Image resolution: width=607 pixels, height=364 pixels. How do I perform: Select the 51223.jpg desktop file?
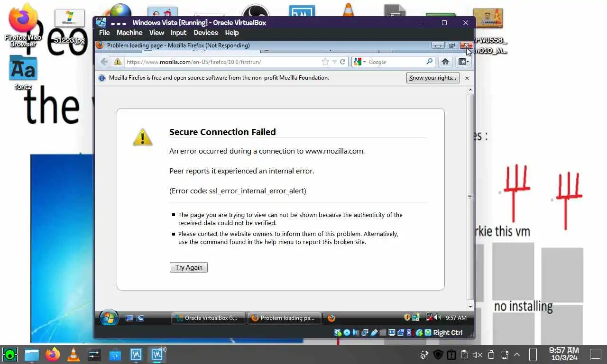69,27
